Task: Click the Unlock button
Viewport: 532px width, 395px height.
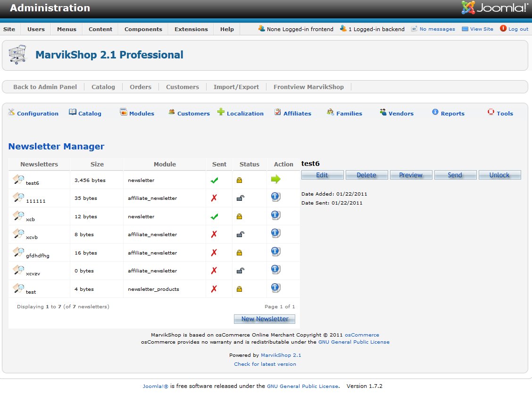Action: click(x=499, y=175)
